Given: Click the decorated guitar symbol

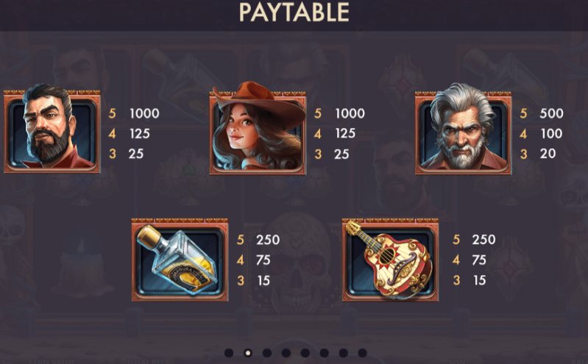Looking at the screenshot, I should [390, 260].
